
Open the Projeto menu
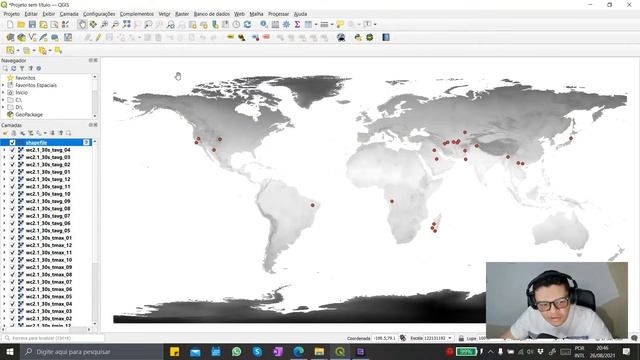[x=11, y=14]
